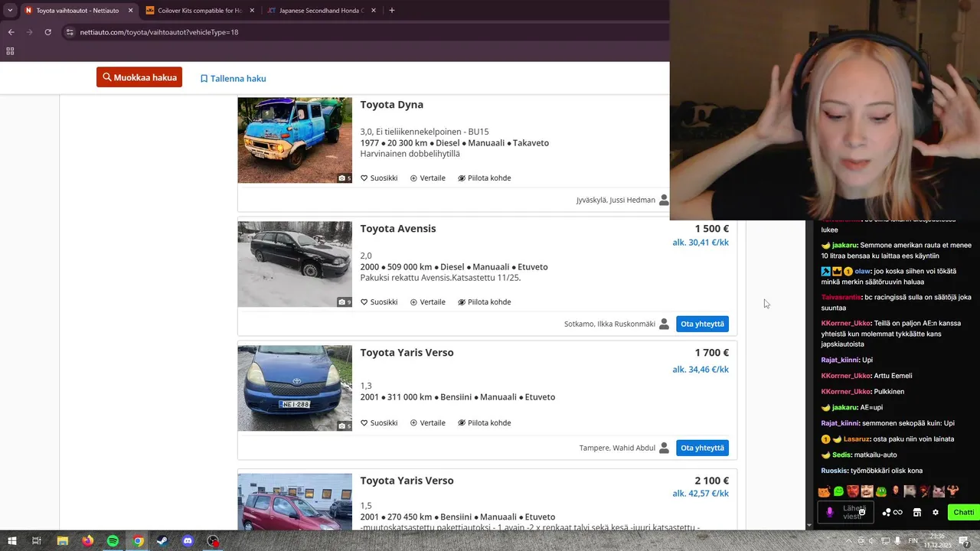This screenshot has width=980, height=551.
Task: Contact Wahid Abdul with Ota yhteyttä
Action: pyautogui.click(x=702, y=448)
